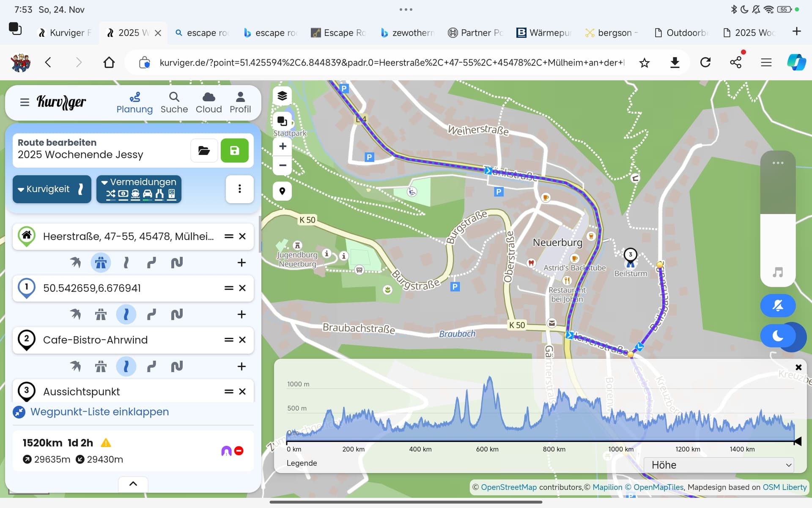Remove the Heerstraße waypoint
812x508 pixels.
pyautogui.click(x=242, y=236)
